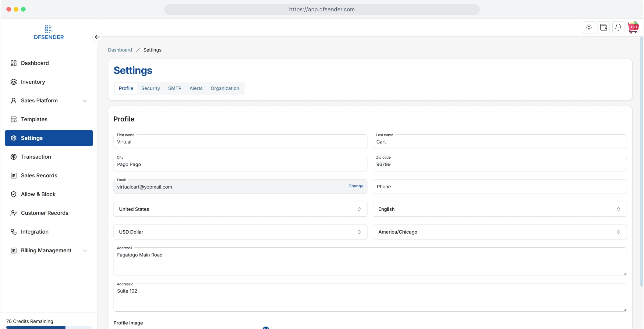The image size is (644, 329).
Task: Click the Phone input field
Action: click(499, 187)
